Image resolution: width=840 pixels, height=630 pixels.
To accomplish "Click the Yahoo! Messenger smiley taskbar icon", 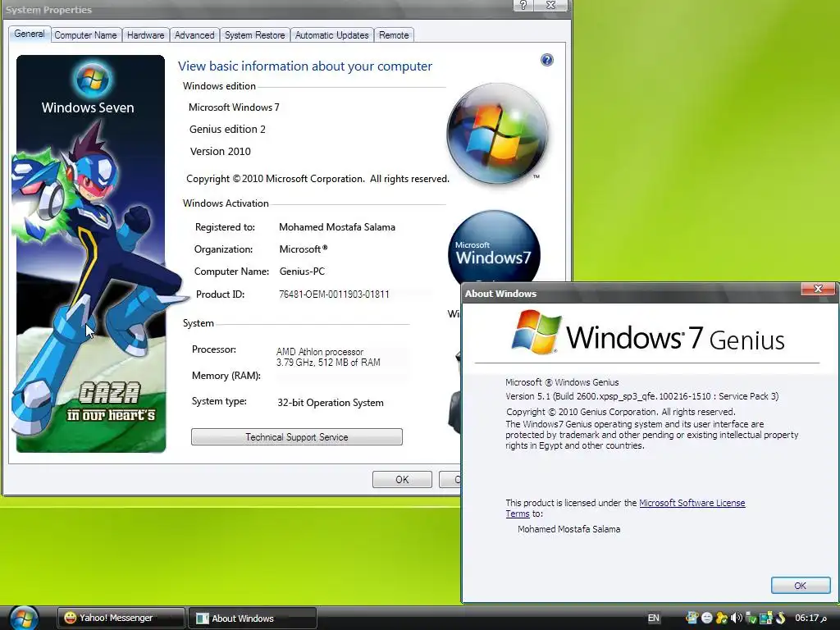I will 70,618.
